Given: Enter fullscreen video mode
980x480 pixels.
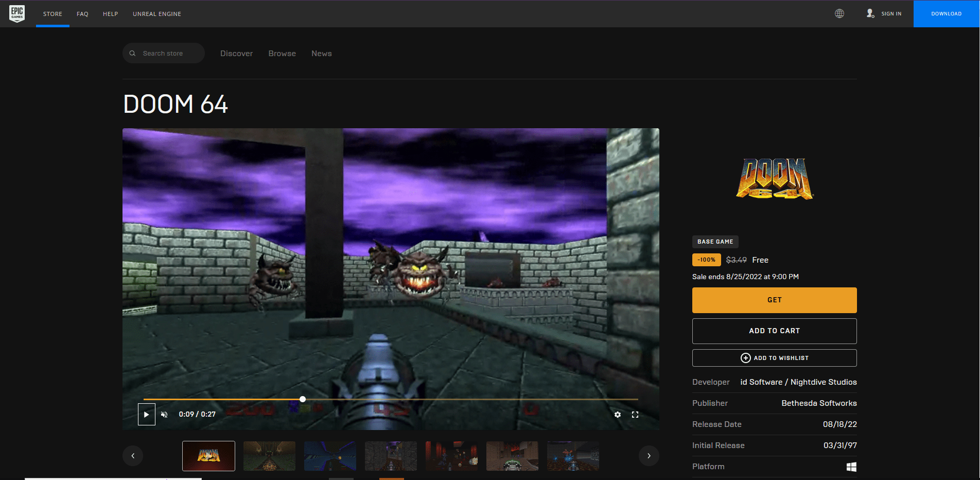Looking at the screenshot, I should click(x=635, y=415).
